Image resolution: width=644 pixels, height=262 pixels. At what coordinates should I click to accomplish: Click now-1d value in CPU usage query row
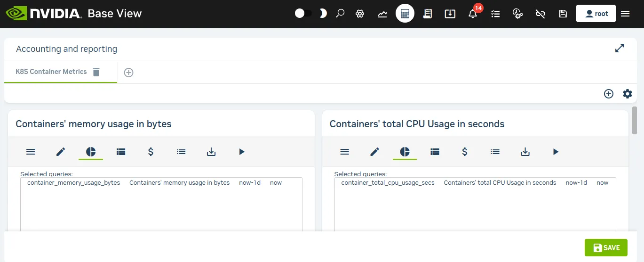(x=576, y=183)
